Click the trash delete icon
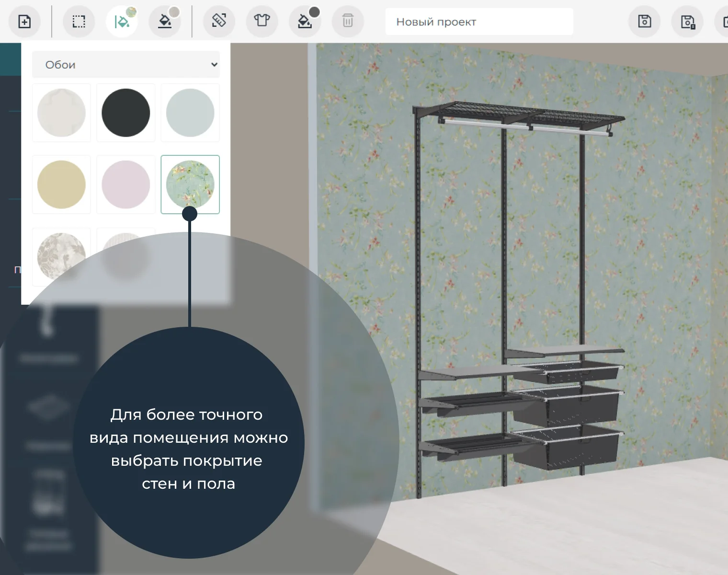 [348, 21]
